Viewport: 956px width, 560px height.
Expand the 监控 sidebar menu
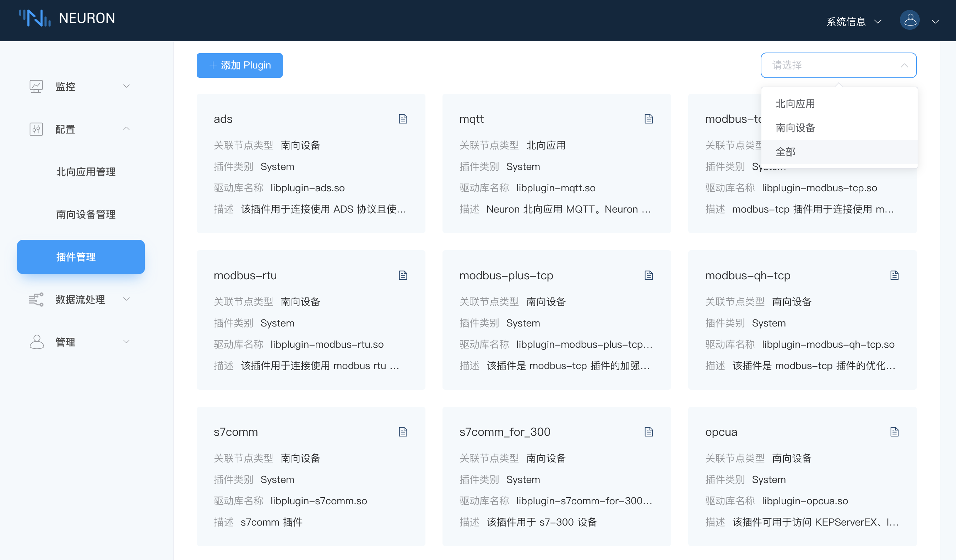click(x=127, y=86)
